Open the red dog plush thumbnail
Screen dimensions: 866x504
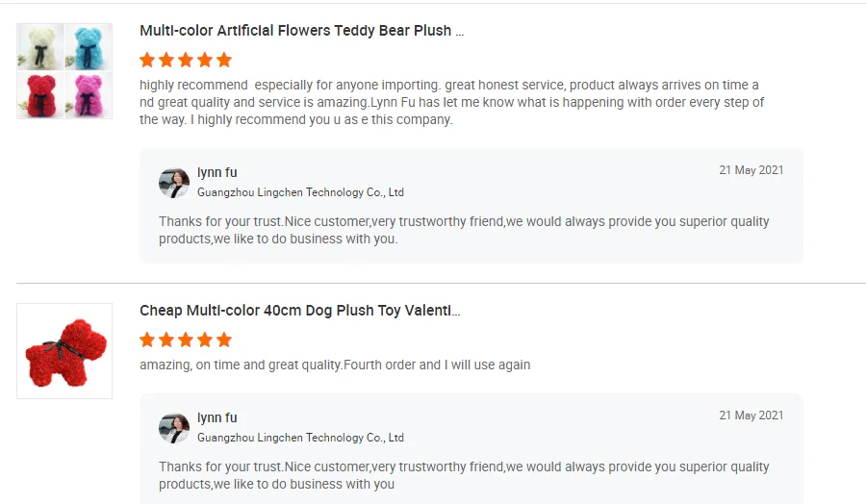[x=64, y=351]
